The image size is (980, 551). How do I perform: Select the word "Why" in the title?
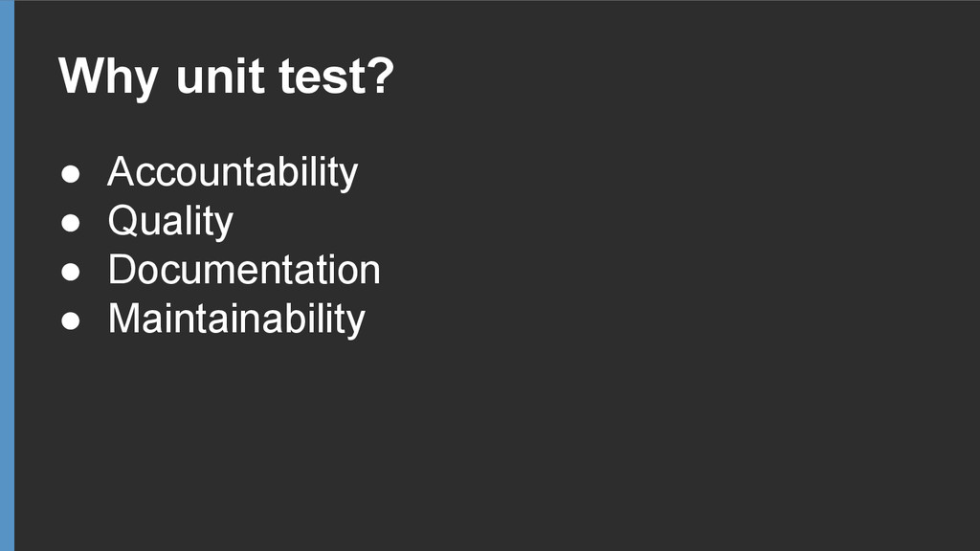pyautogui.click(x=108, y=78)
